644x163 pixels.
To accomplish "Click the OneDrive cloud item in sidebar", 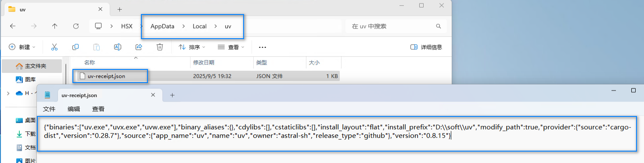I will pos(25,93).
